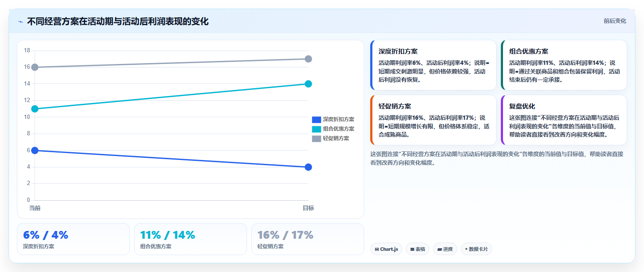Image resolution: width=644 pixels, height=272 pixels.
Task: Click y-axis value 18
Action: [x=27, y=51]
